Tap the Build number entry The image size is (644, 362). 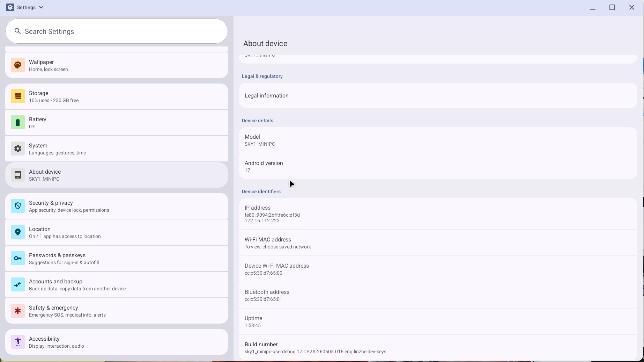click(438, 348)
